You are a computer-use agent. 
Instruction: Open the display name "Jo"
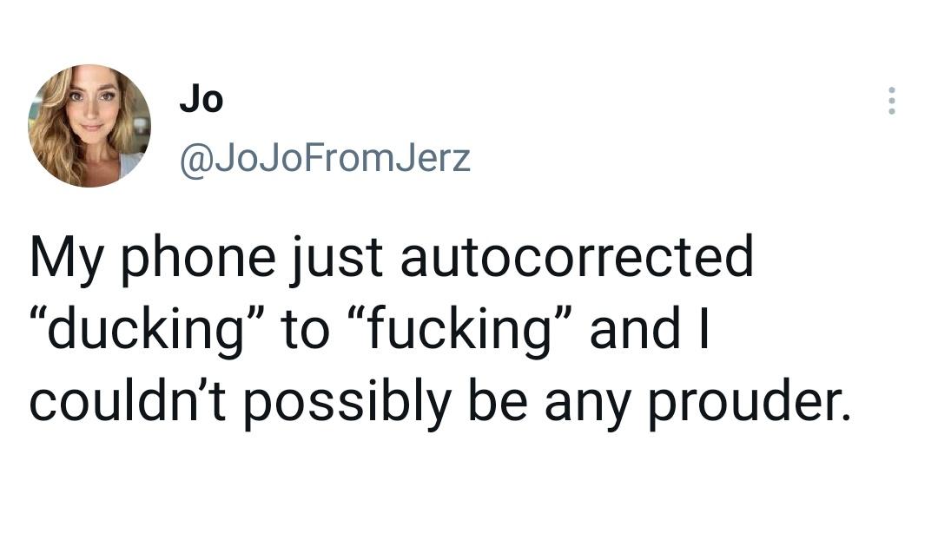(x=201, y=101)
